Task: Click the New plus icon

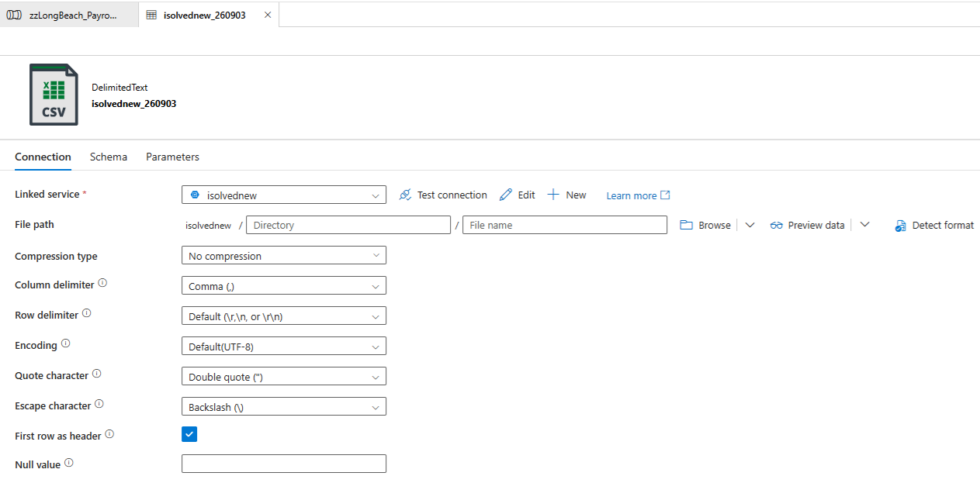Action: 553,195
